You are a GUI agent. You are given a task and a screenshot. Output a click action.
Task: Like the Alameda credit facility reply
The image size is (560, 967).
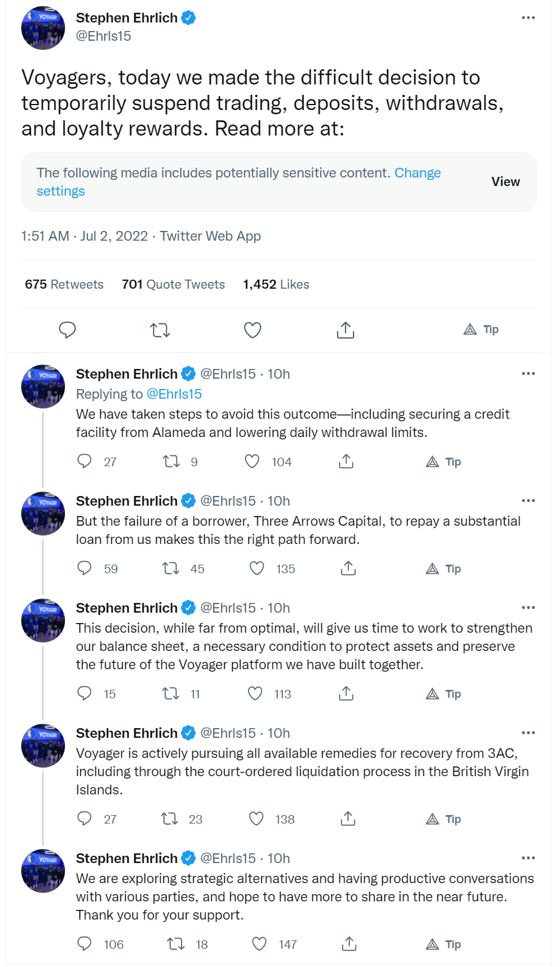252,461
